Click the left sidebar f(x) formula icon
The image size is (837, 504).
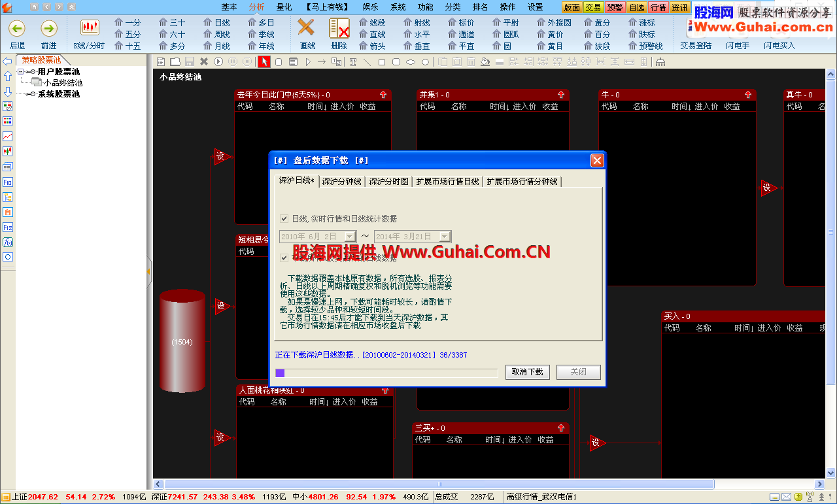pyautogui.click(x=8, y=243)
